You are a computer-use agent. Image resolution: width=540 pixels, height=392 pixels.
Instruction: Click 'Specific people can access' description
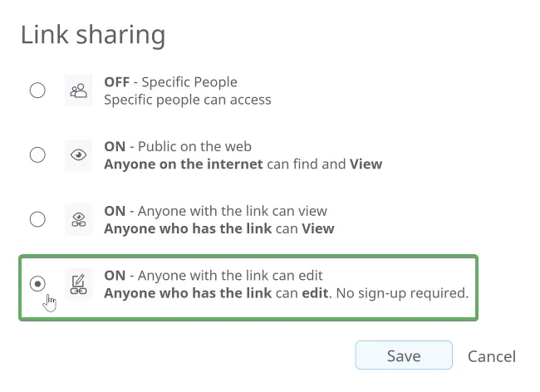pos(188,100)
